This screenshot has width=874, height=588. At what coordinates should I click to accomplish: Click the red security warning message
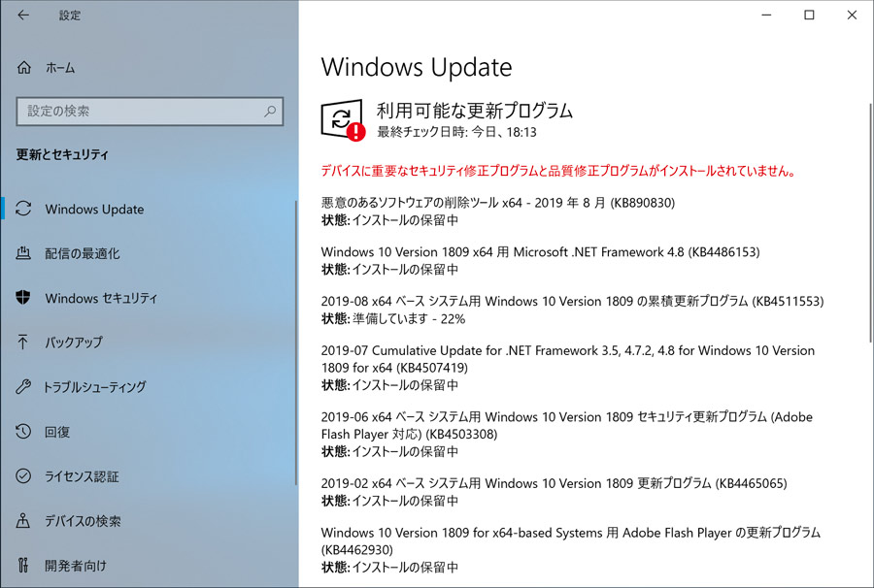tap(558, 171)
